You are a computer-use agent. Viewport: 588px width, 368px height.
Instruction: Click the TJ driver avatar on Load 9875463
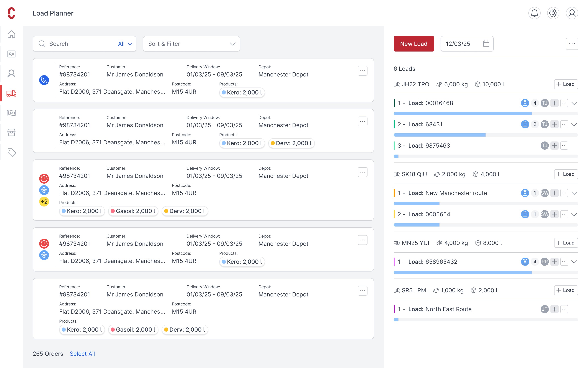click(545, 146)
